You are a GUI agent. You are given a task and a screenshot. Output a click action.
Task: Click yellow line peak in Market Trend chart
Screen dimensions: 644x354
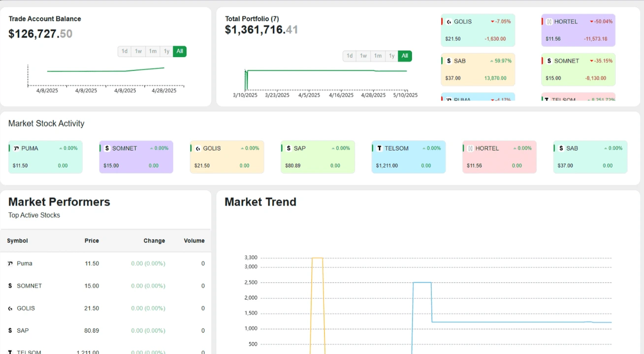pyautogui.click(x=318, y=258)
